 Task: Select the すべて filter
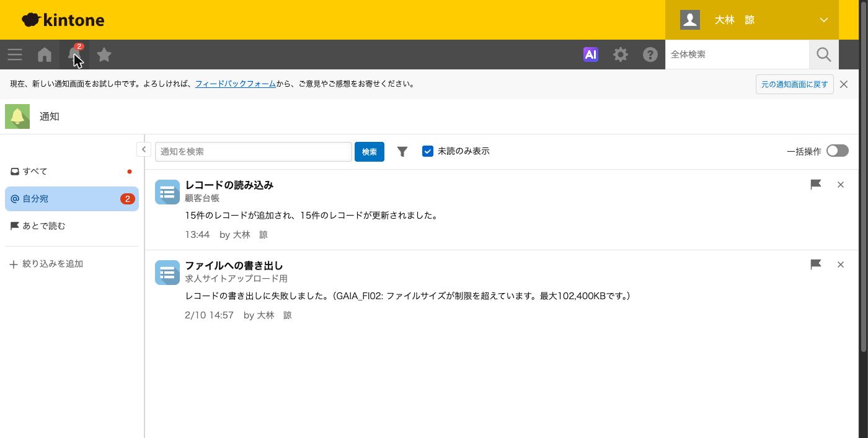pyautogui.click(x=72, y=172)
